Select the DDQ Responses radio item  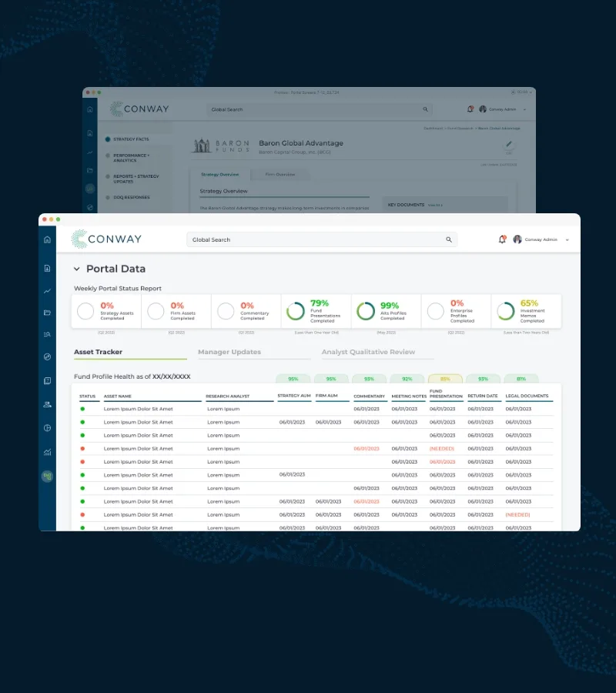pos(108,197)
